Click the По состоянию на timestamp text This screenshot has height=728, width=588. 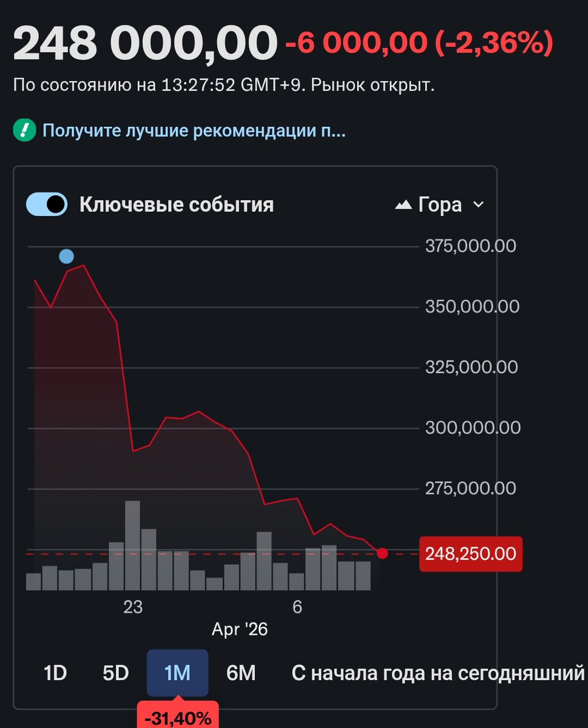point(224,85)
